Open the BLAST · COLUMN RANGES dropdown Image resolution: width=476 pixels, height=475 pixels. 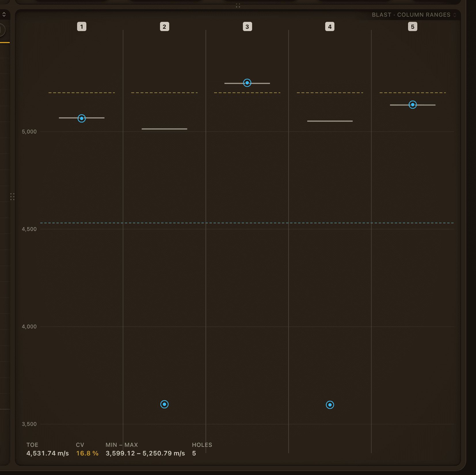click(414, 15)
